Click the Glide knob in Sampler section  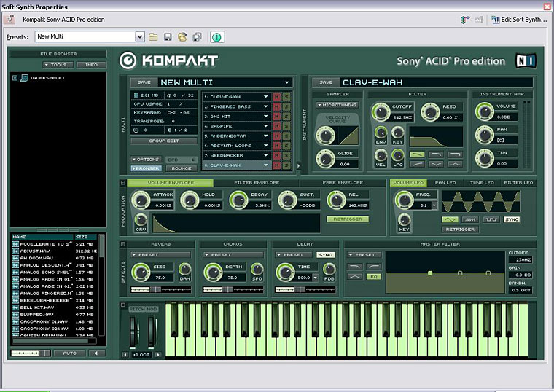pos(325,159)
